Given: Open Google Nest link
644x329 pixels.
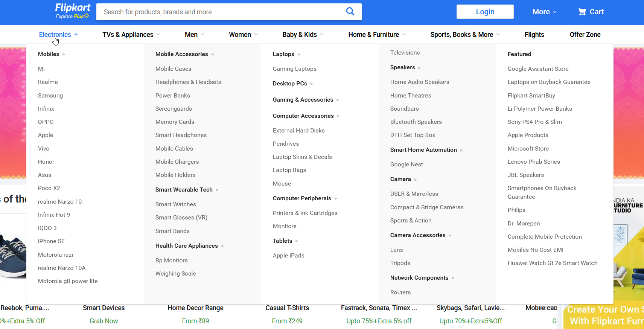Looking at the screenshot, I should click(406, 164).
